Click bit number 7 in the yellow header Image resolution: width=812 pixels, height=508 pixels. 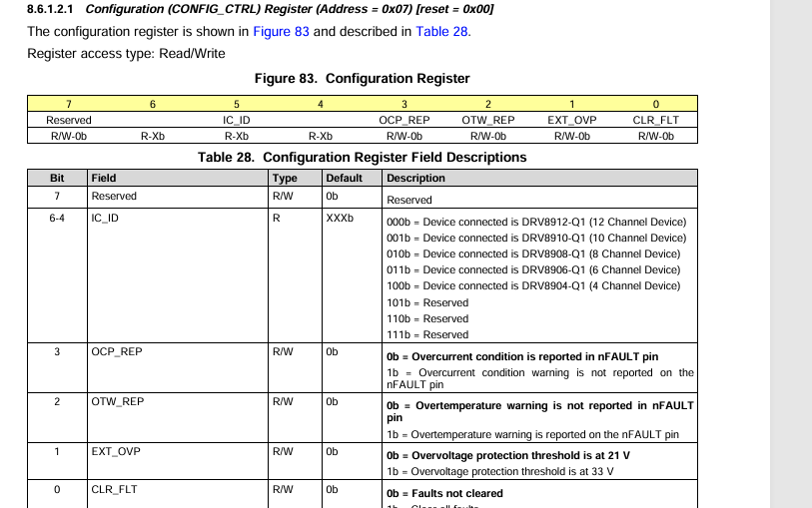69,104
